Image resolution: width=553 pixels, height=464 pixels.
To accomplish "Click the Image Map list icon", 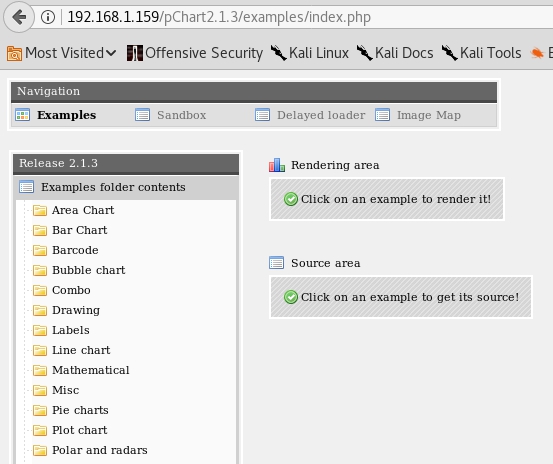I will click(383, 115).
